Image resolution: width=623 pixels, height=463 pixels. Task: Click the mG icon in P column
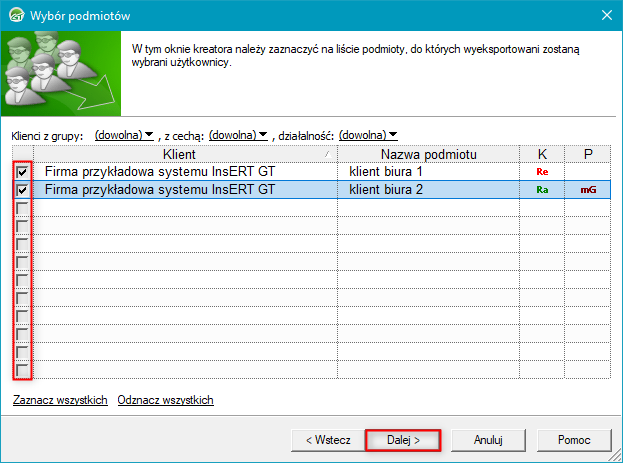(588, 190)
